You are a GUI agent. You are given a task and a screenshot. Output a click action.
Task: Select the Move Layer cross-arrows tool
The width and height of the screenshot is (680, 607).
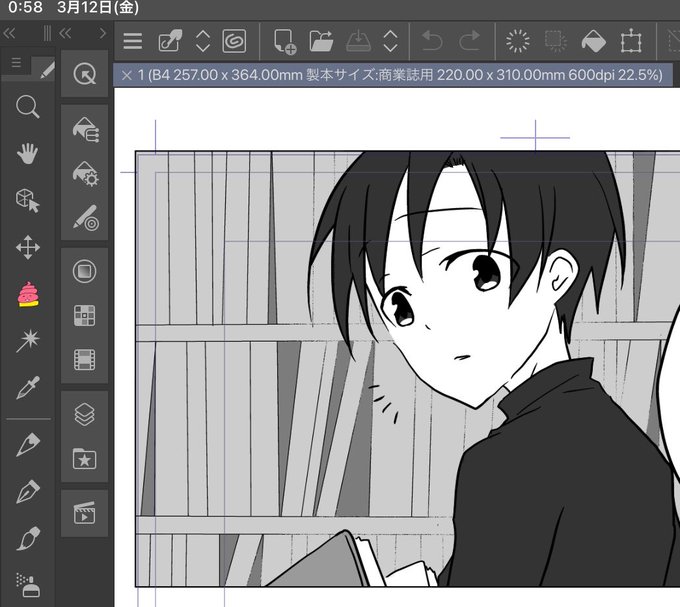coord(28,248)
